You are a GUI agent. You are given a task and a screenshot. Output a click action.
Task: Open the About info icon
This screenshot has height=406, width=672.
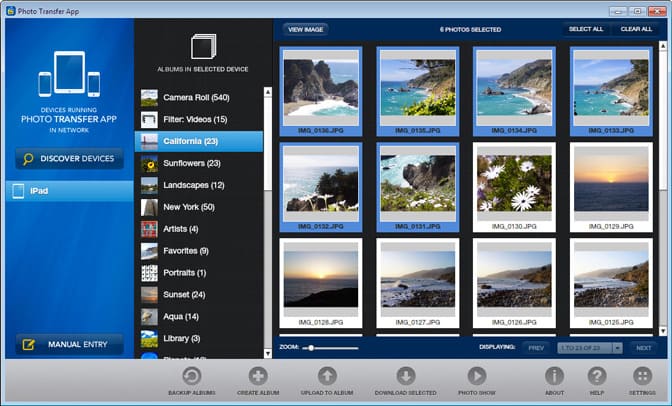coord(554,376)
